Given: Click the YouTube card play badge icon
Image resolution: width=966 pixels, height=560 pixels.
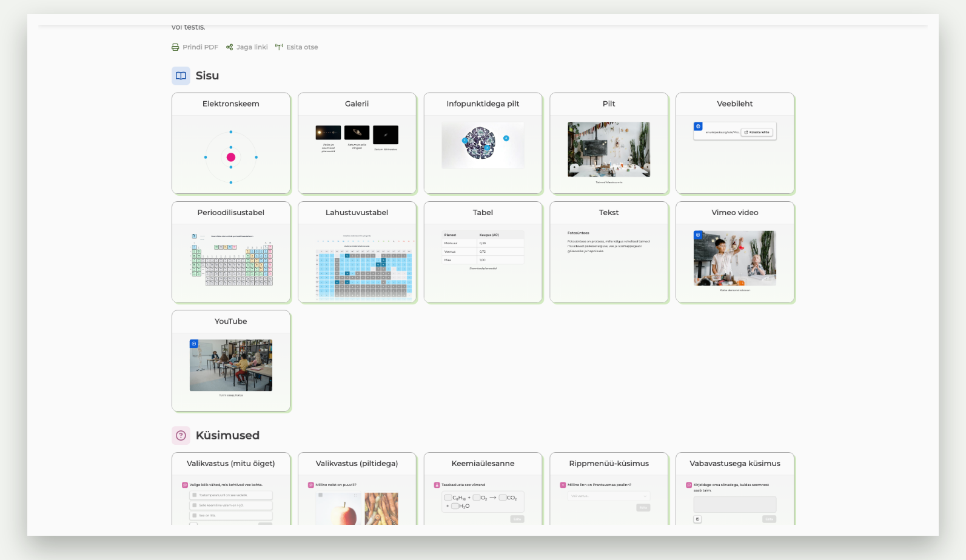Looking at the screenshot, I should 194,344.
